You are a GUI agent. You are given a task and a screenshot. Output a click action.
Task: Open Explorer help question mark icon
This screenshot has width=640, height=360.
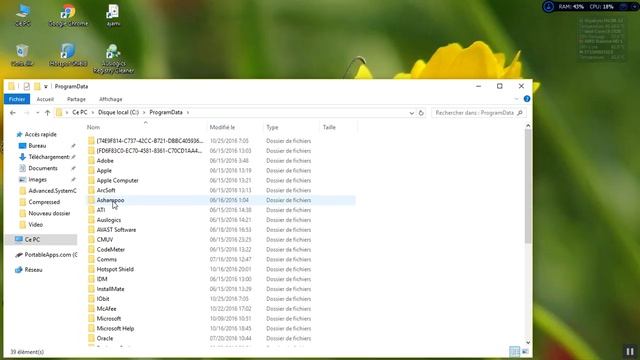point(527,99)
